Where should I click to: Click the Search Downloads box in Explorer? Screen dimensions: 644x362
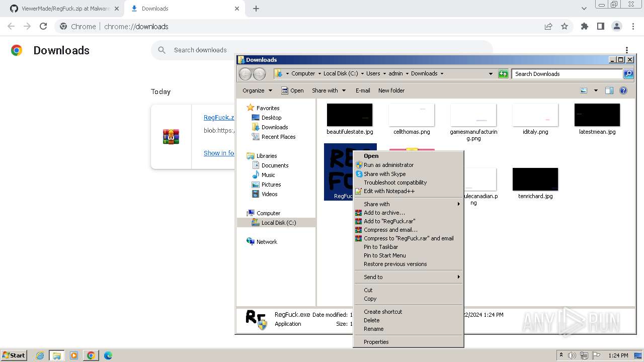pos(568,74)
